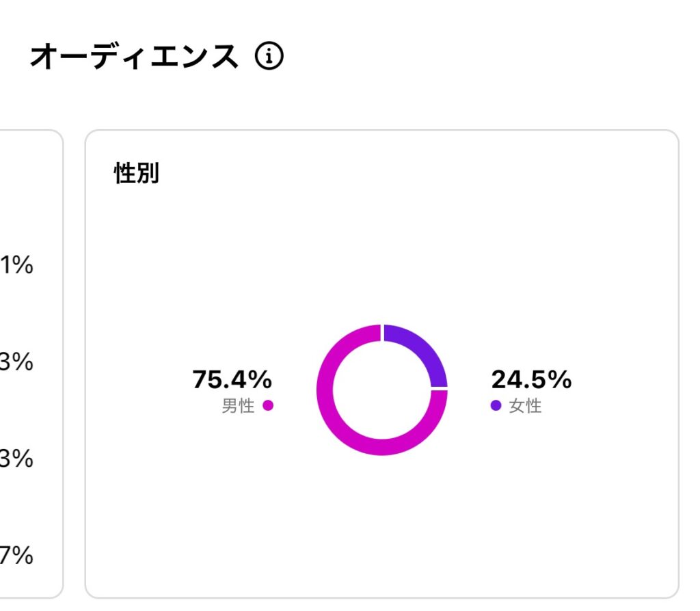Select the 24.5% female percentage
The image size is (700, 611).
tap(531, 379)
